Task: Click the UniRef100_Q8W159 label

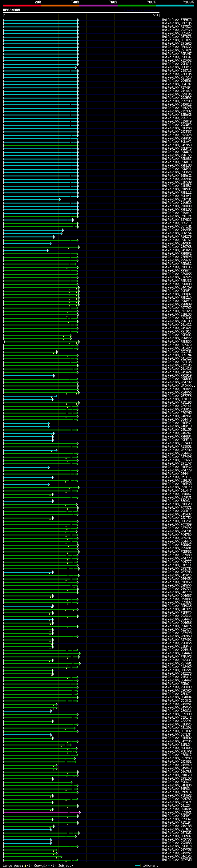Action: click(177, 430)
